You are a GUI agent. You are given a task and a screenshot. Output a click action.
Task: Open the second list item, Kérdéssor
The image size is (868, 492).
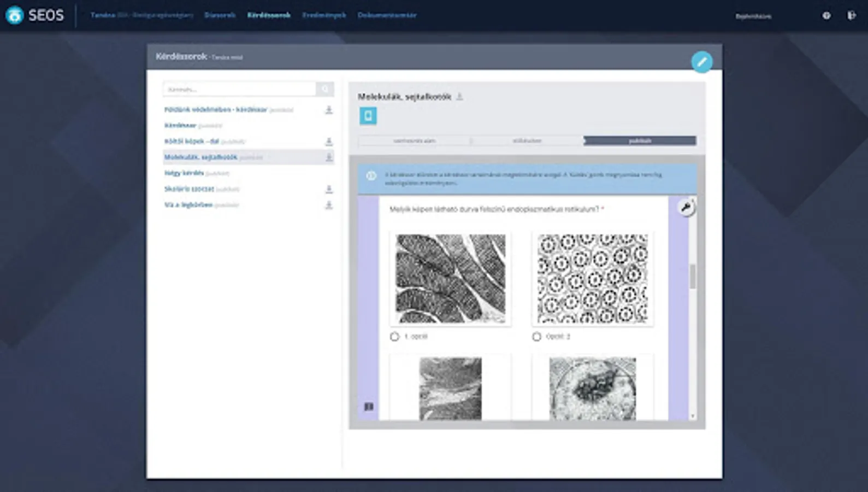click(180, 126)
